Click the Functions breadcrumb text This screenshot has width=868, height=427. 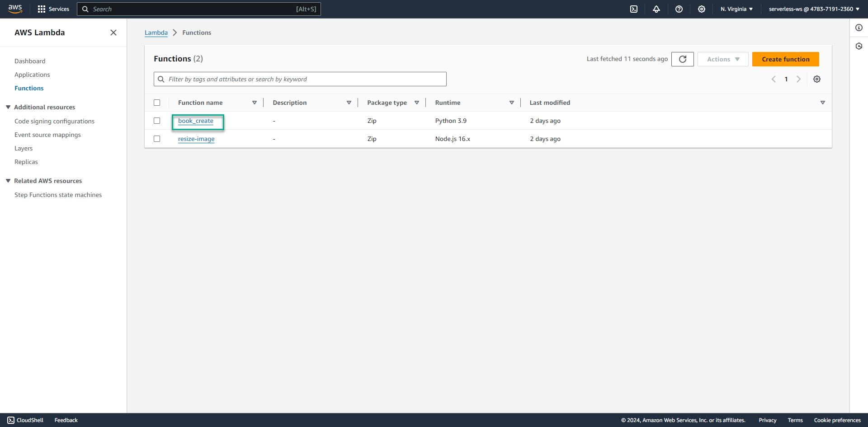pos(197,33)
